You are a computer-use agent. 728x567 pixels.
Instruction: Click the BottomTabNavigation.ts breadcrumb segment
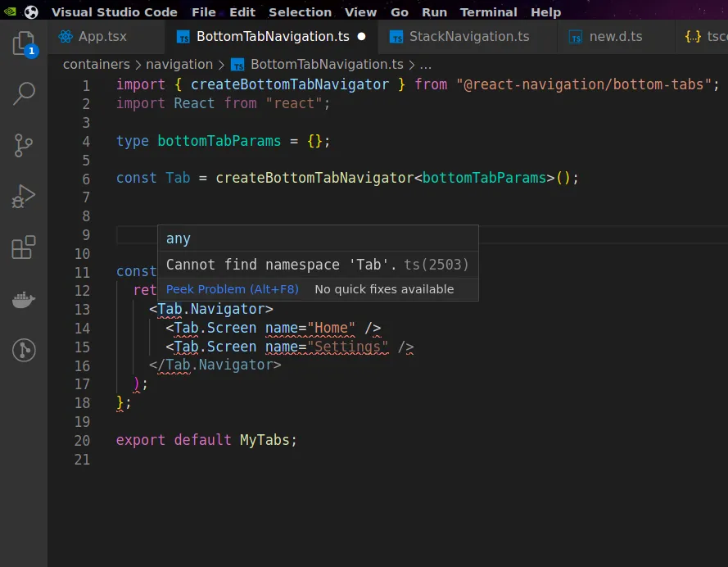click(x=327, y=64)
